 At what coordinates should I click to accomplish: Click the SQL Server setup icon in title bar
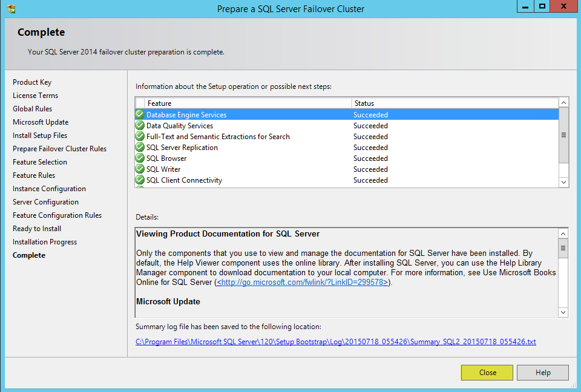coord(11,8)
